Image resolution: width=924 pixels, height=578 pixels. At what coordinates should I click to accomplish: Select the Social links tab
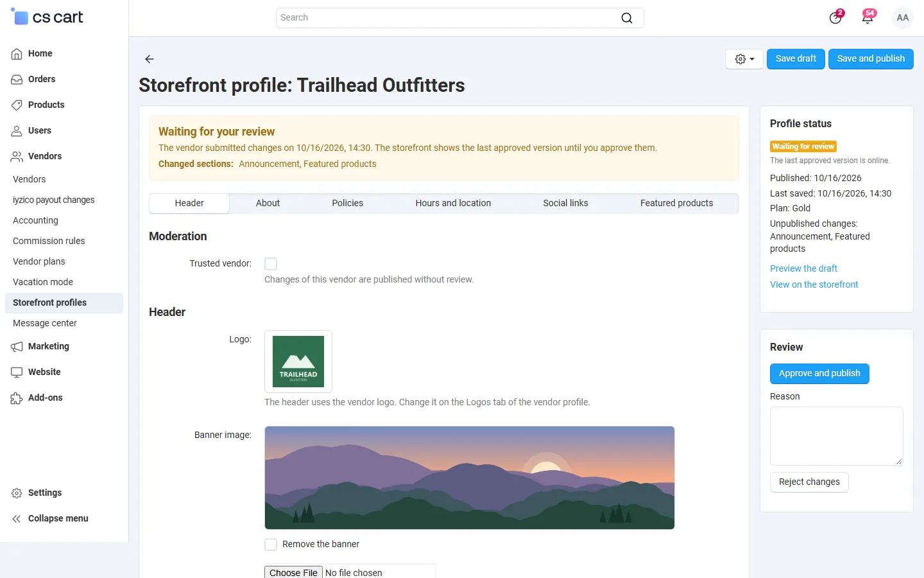tap(565, 203)
